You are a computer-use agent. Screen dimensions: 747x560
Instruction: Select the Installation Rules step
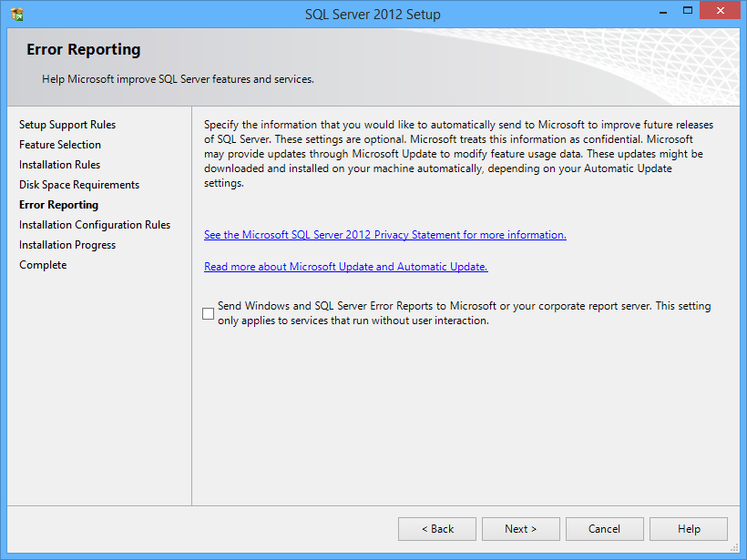pos(59,165)
